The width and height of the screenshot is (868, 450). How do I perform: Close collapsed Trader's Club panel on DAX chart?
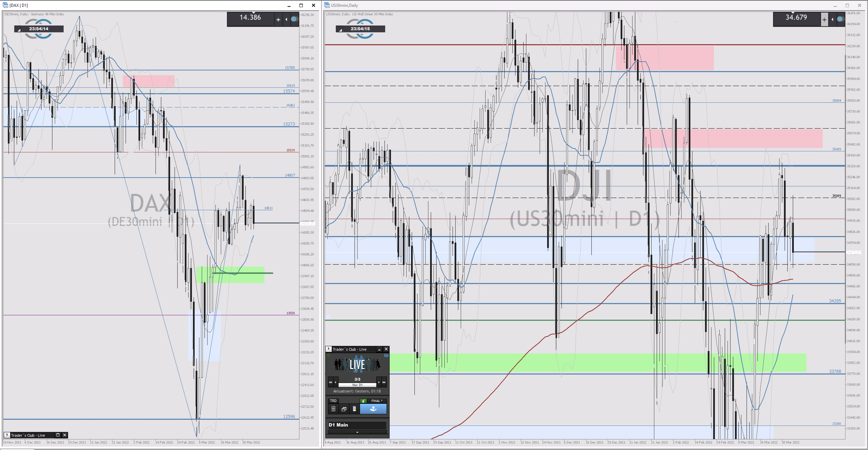point(65,435)
